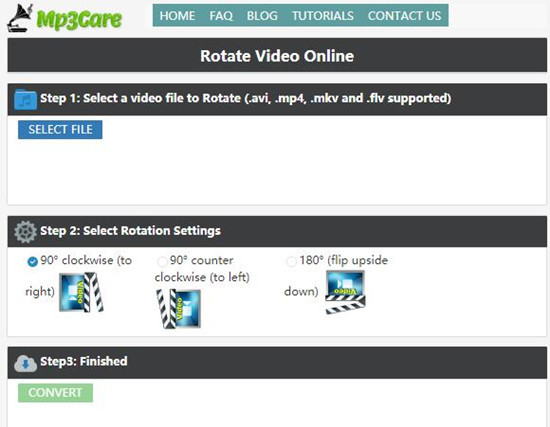This screenshot has height=427, width=550.
Task: Click the 90° clockwise rotation preview image
Action: click(x=81, y=293)
